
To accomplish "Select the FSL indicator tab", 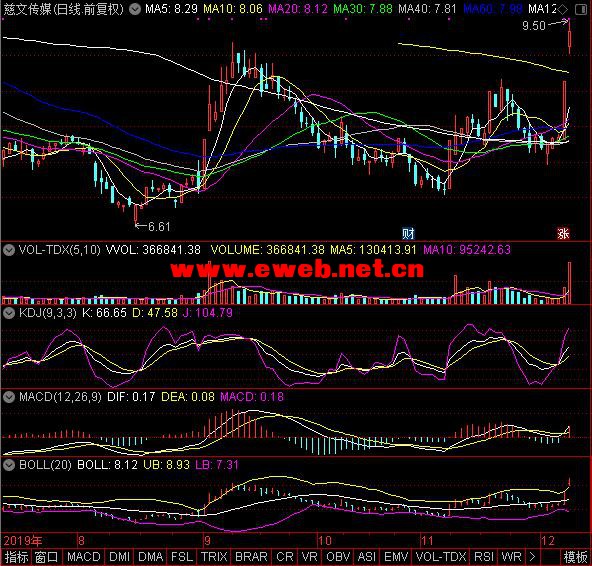I will tap(182, 557).
